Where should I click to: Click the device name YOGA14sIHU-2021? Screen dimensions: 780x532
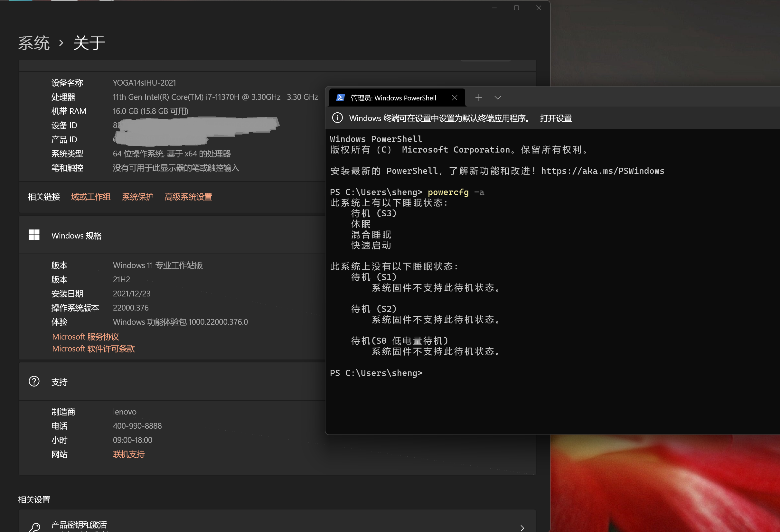pos(144,83)
